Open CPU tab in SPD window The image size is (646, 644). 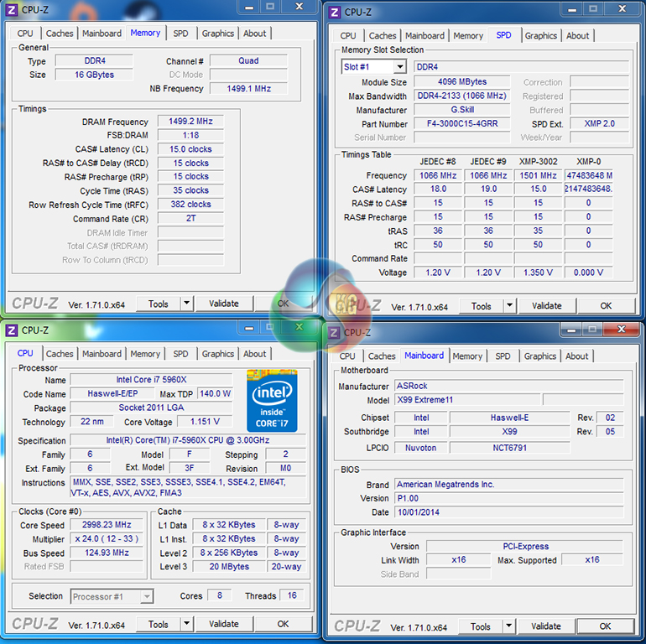coord(347,36)
